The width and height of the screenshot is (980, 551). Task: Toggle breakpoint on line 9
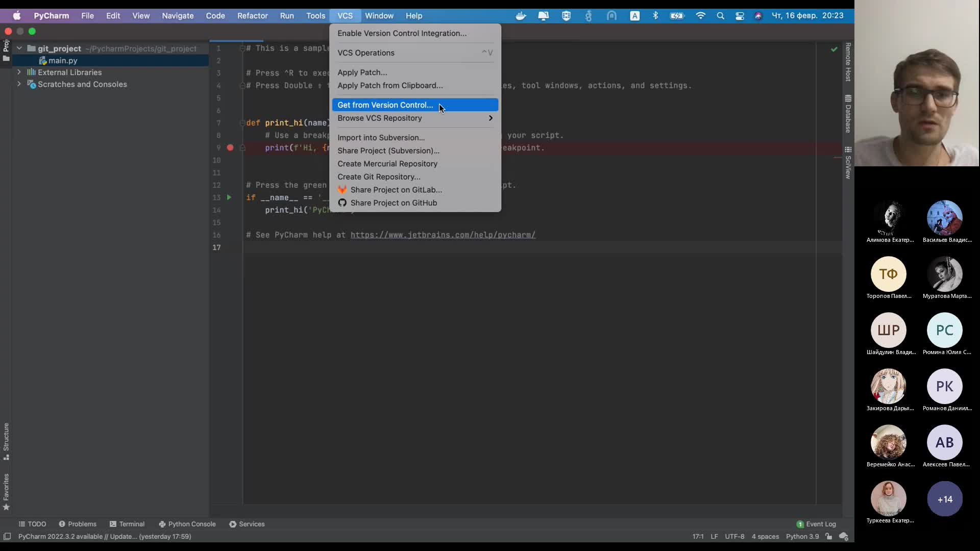coord(230,148)
